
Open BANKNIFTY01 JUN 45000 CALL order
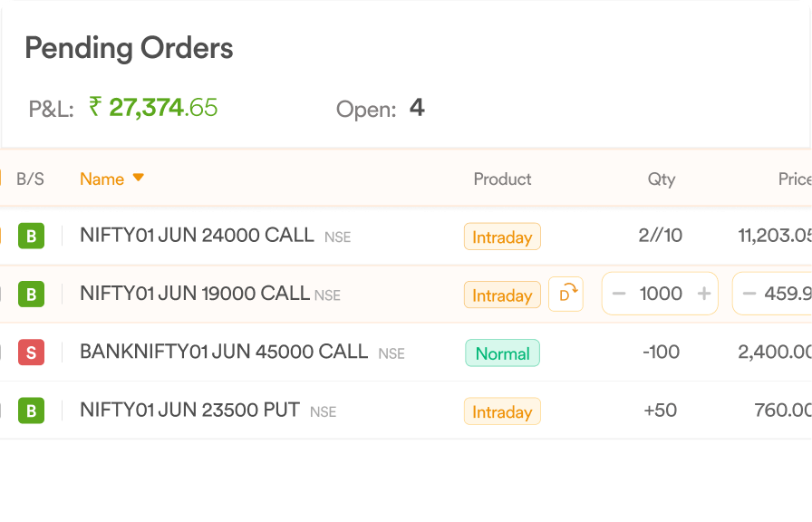tap(224, 353)
